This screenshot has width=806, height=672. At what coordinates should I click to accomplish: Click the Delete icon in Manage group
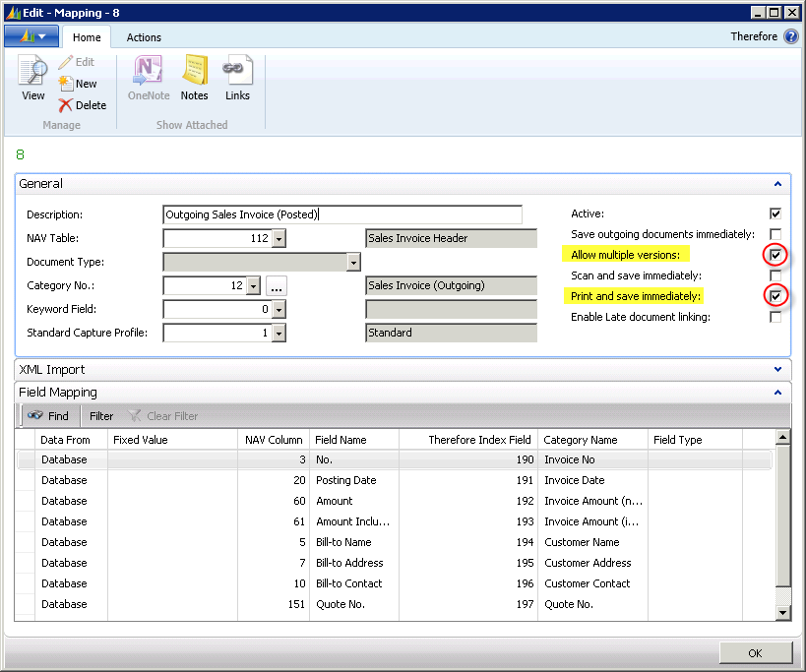click(x=66, y=105)
